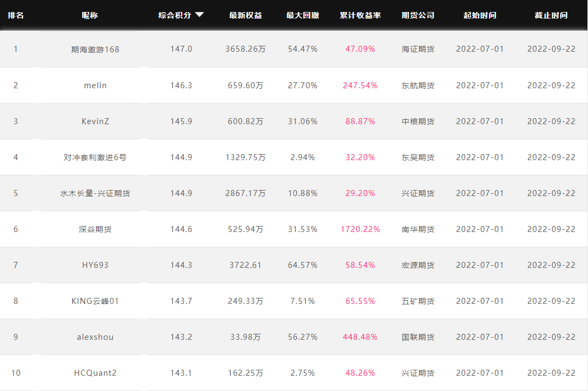Screen dimensions: 588x391
Task: Open trader KING云峰01
Action: click(95, 301)
